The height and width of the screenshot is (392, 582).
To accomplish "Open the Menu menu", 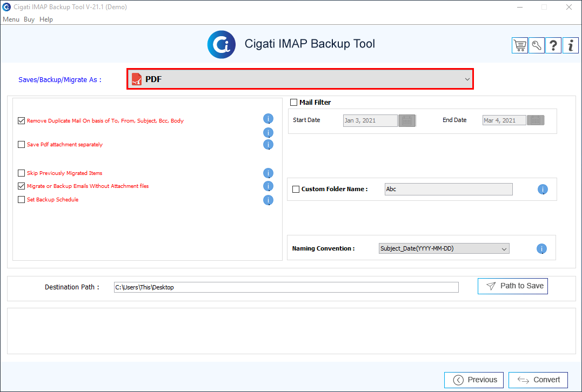I will 11,19.
